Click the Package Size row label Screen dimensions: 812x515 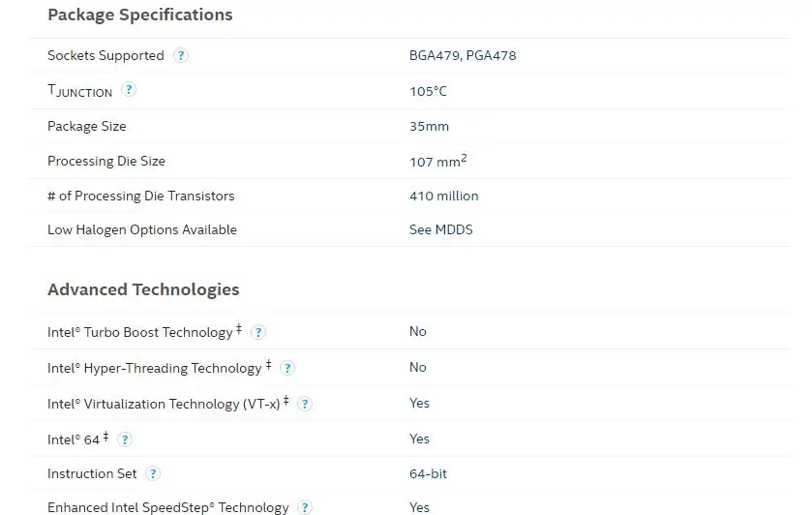86,127
